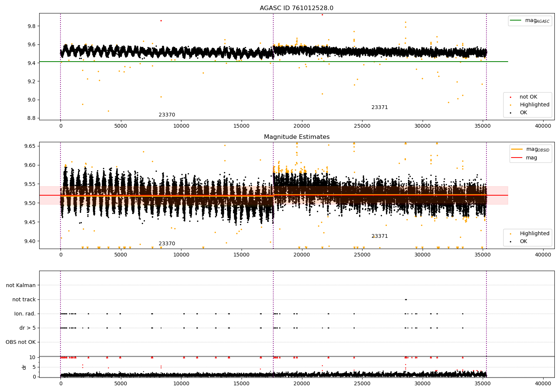Click the "40000" x-axis tick under top plot

click(543, 126)
